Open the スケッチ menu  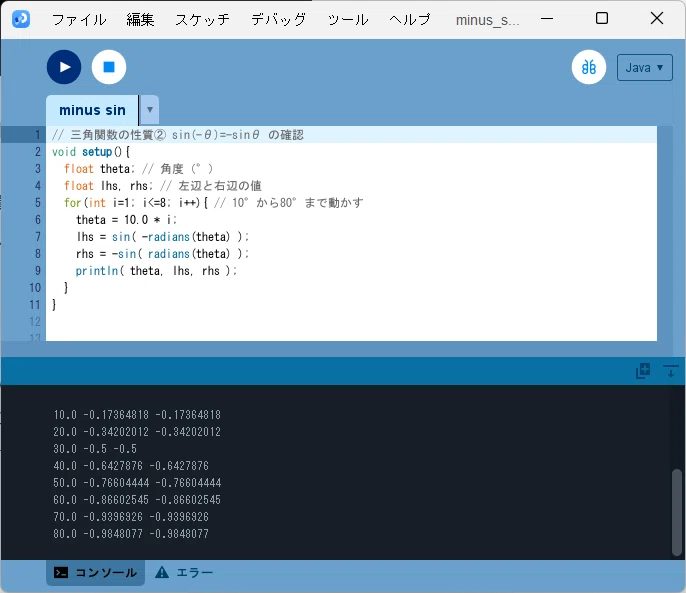click(203, 20)
